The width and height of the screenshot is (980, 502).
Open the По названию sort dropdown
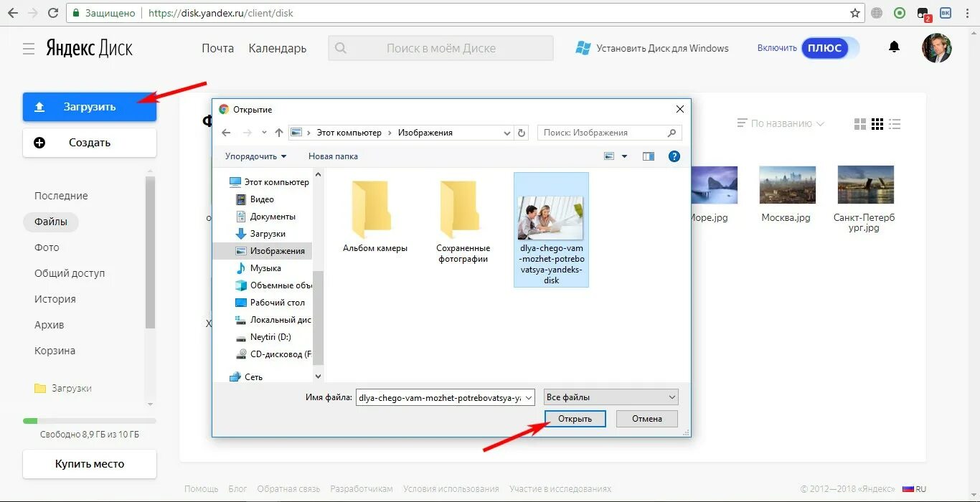(781, 124)
